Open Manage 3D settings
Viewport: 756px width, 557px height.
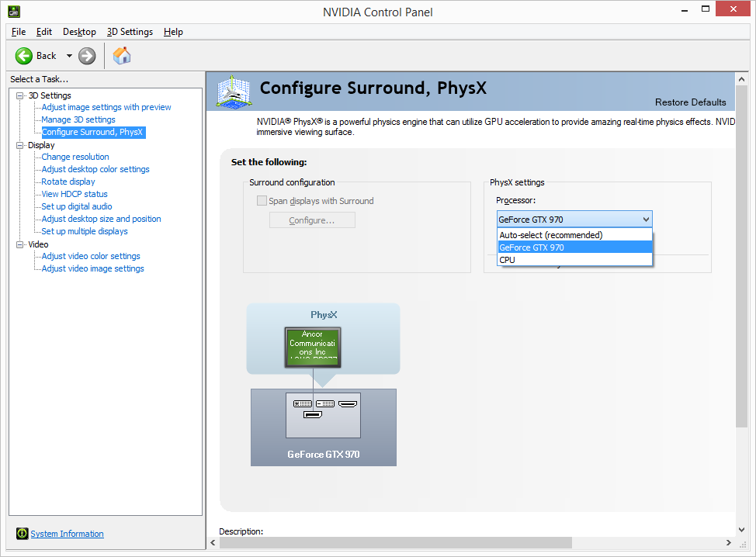(78, 119)
